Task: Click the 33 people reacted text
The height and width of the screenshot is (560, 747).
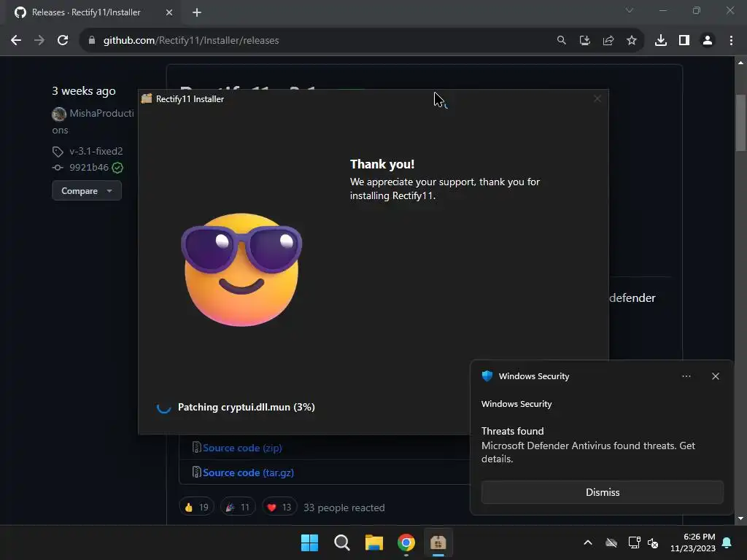Action: (x=344, y=507)
